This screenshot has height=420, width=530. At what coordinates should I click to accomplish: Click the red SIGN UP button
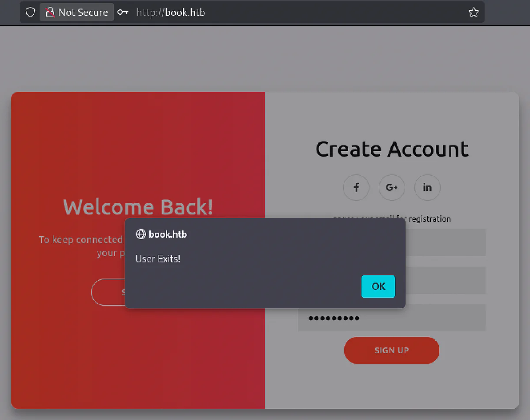(x=392, y=350)
